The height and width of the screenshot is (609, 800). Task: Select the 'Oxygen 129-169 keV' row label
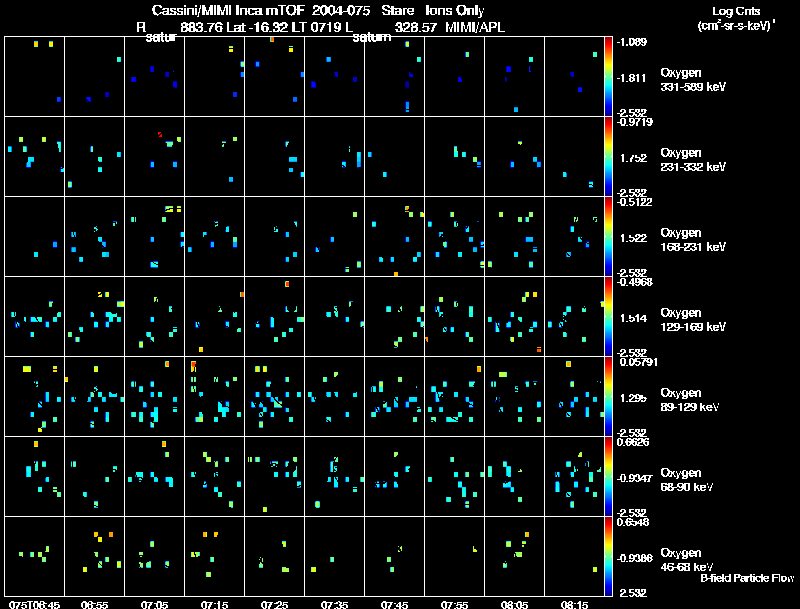[693, 320]
